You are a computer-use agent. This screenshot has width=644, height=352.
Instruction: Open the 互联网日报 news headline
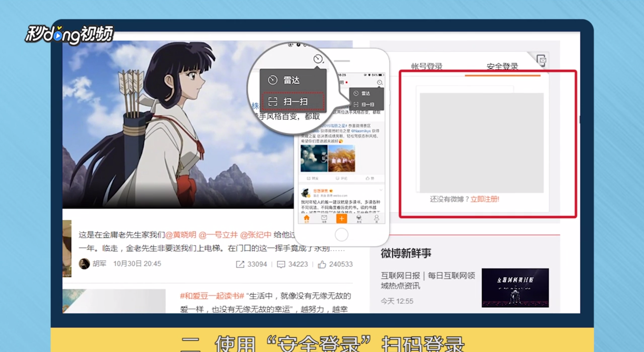[x=428, y=280]
